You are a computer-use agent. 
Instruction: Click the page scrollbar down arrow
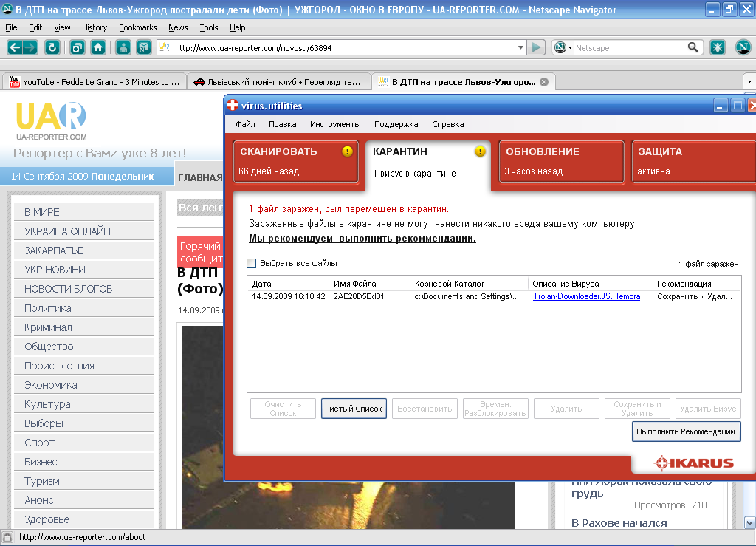coord(750,522)
